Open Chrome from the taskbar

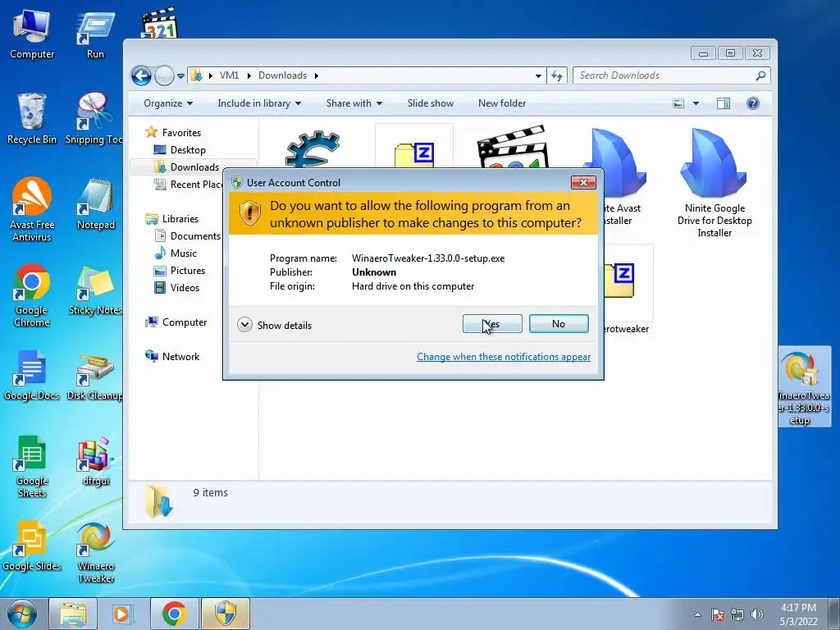tap(174, 614)
